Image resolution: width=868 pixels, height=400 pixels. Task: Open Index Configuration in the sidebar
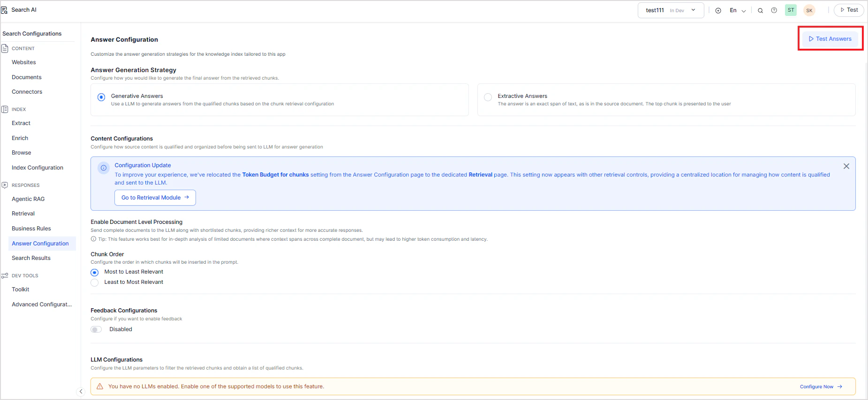38,168
